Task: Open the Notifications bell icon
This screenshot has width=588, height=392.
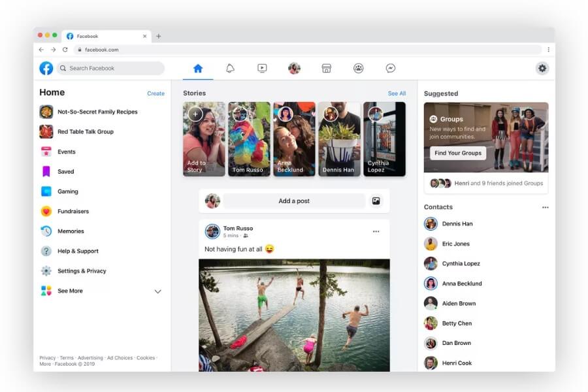Action: 230,68
